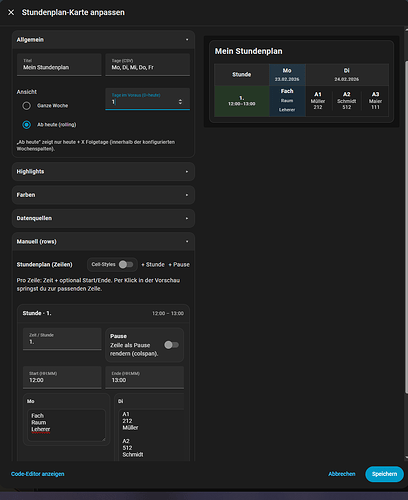
Task: Select the Ab heute (rolling) radio option
Action: point(27,125)
